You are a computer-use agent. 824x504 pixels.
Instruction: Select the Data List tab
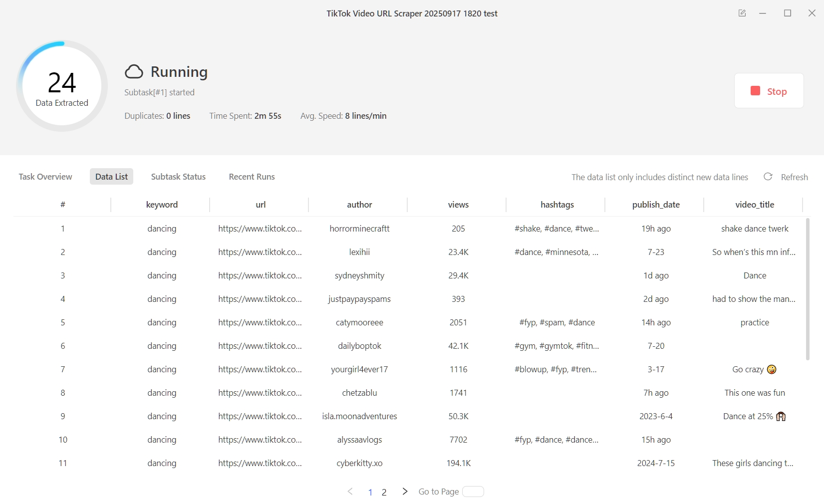coord(111,177)
